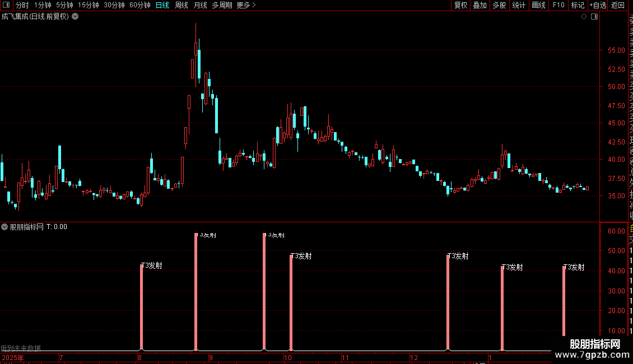Click the 37.50 price axis label
The width and height of the screenshot is (633, 364).
616,179
